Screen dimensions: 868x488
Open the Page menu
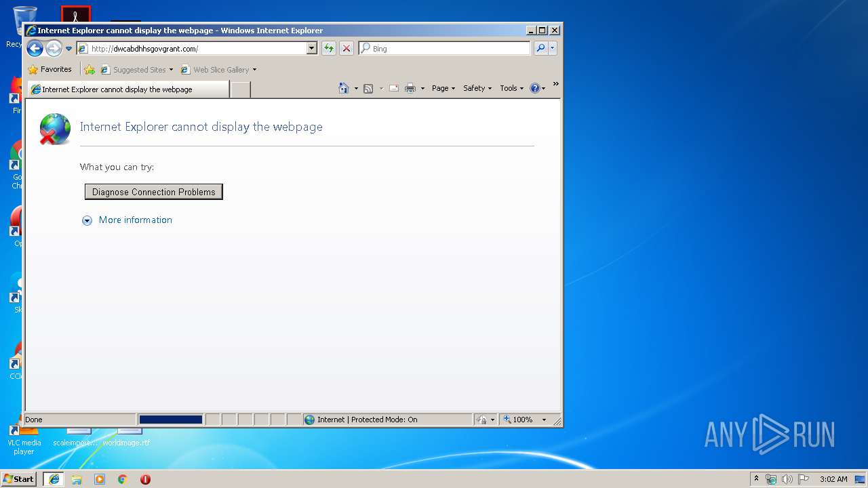point(443,88)
